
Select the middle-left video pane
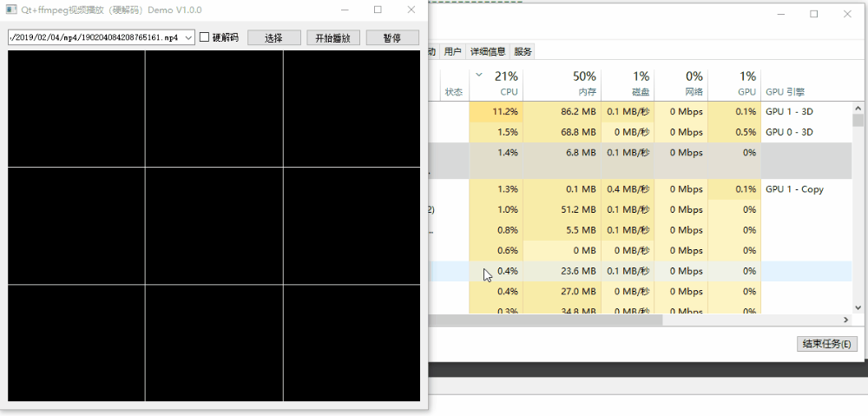[76, 226]
